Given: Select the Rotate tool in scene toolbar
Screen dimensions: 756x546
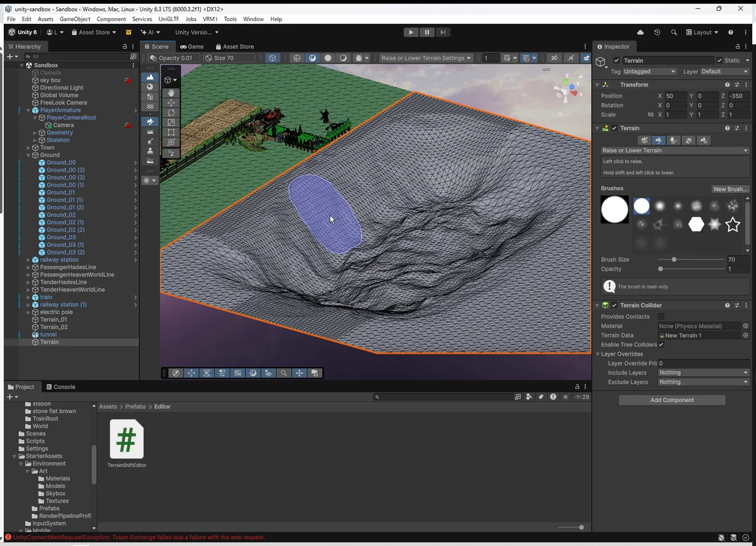Looking at the screenshot, I should 171,112.
